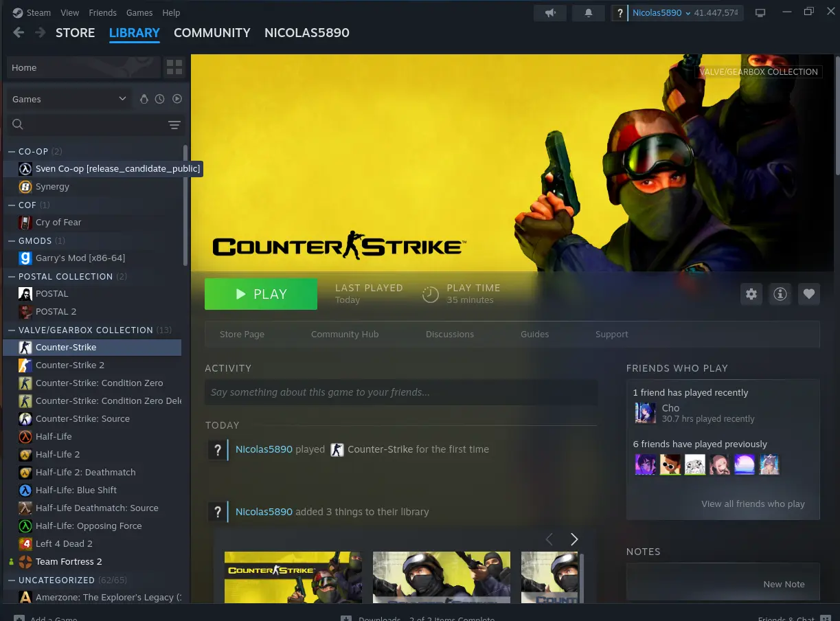
Task: Show Counter-Strike game info icon
Action: coord(780,294)
